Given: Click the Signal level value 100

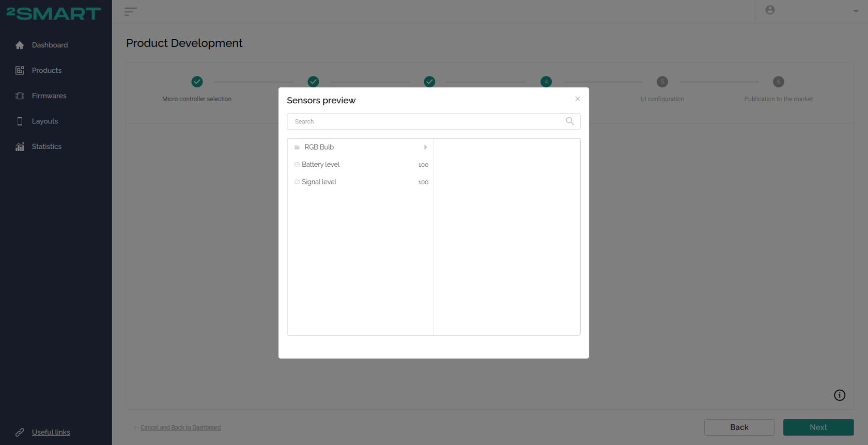Looking at the screenshot, I should click(423, 182).
